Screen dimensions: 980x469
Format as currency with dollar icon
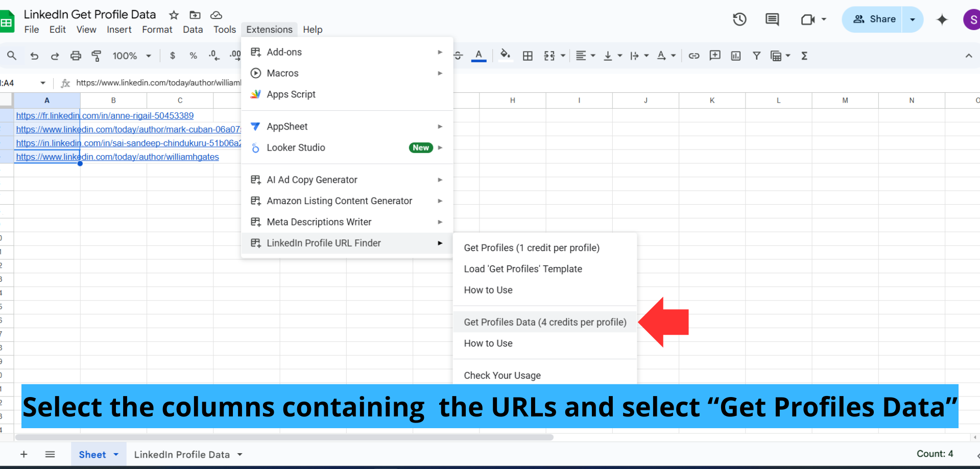click(x=173, y=56)
